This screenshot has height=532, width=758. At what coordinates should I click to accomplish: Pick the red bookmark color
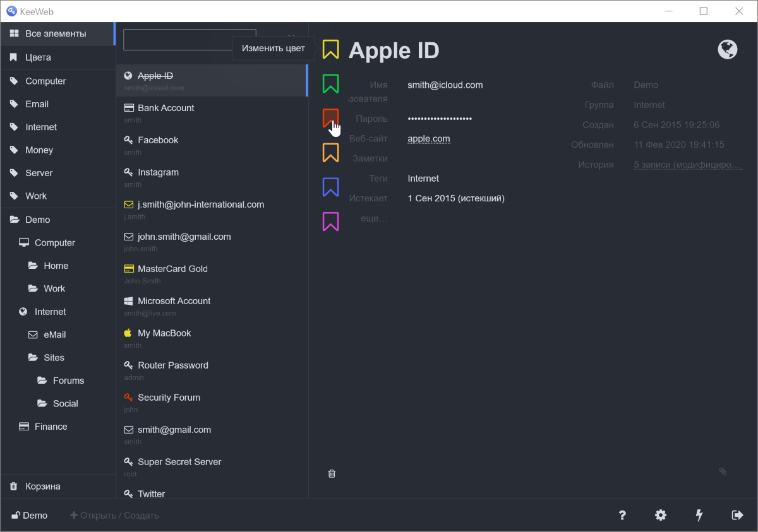click(330, 118)
